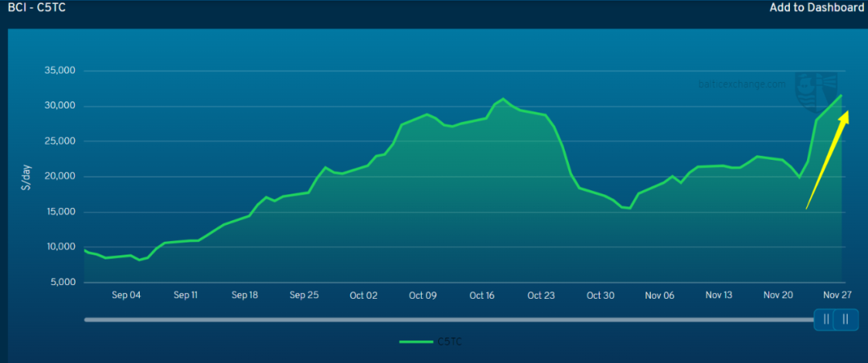Click the Oct 23 x-axis date label
The height and width of the screenshot is (363, 868).
point(541,295)
